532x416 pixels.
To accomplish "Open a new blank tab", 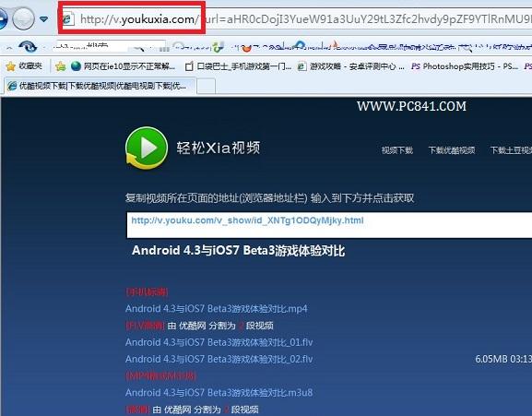I will click(x=206, y=86).
